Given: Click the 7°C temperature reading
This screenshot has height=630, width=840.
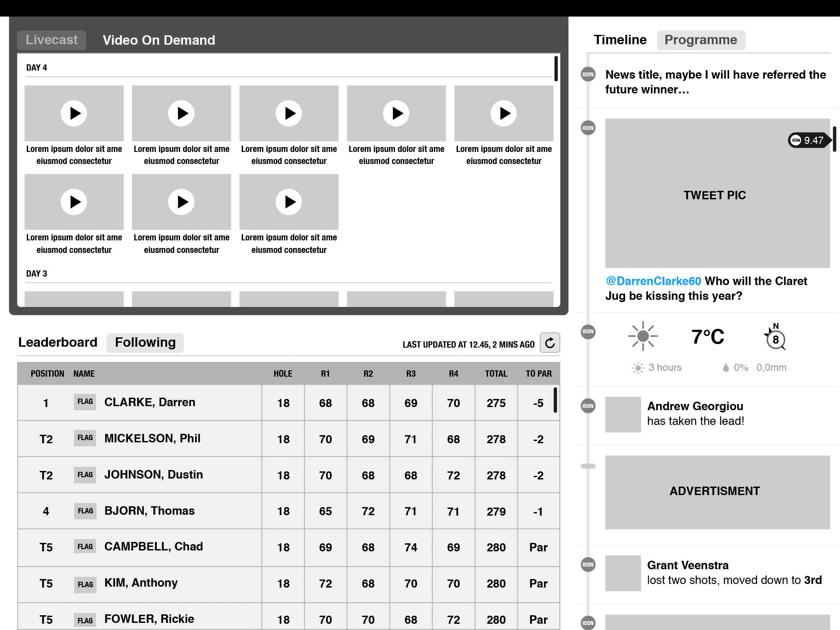Looking at the screenshot, I should tap(708, 336).
